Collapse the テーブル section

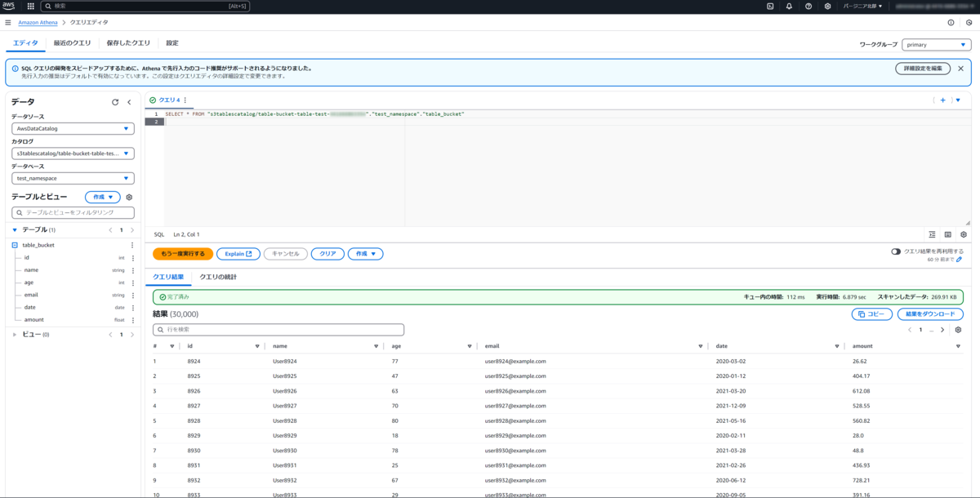click(15, 230)
